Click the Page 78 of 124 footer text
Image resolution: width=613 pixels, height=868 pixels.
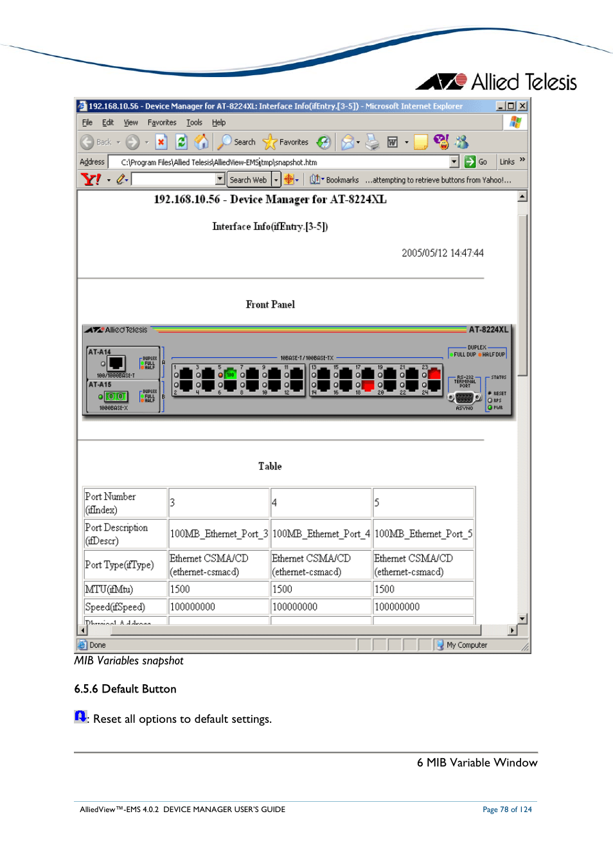pyautogui.click(x=507, y=810)
